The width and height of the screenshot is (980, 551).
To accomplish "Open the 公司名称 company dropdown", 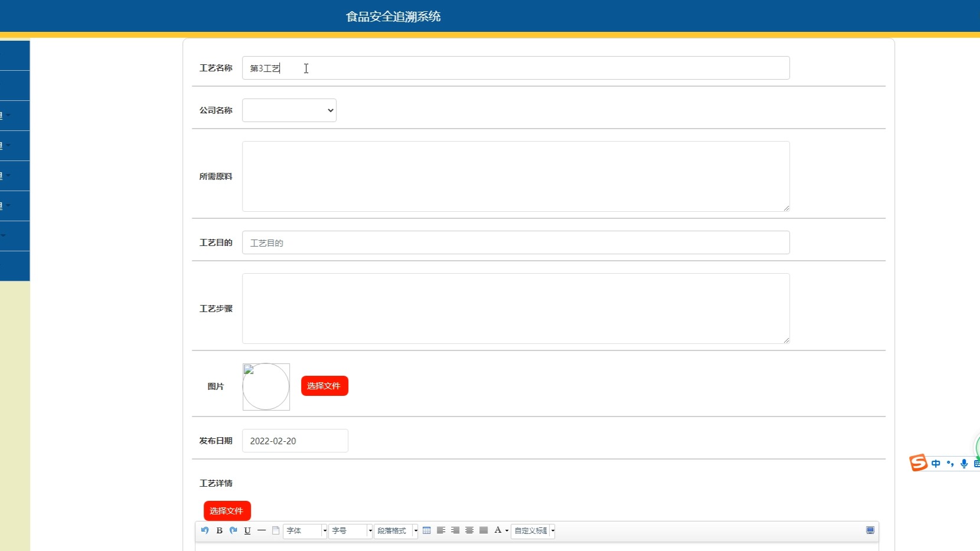I will (289, 110).
